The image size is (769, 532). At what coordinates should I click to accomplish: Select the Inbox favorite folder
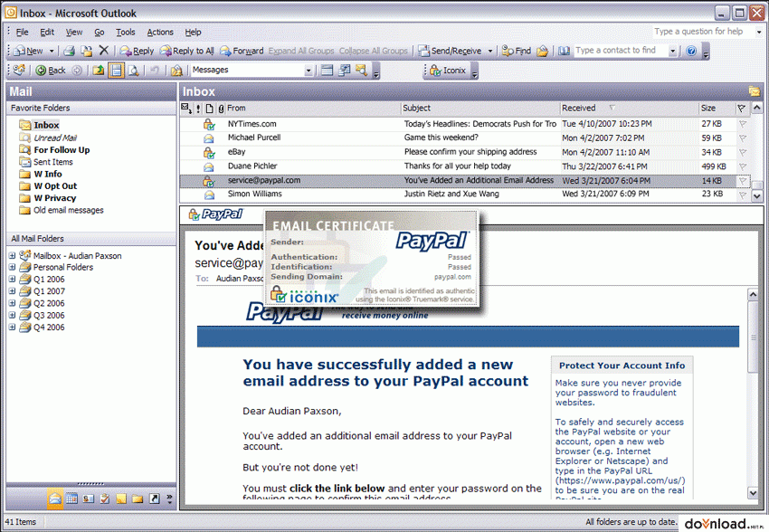coord(46,125)
